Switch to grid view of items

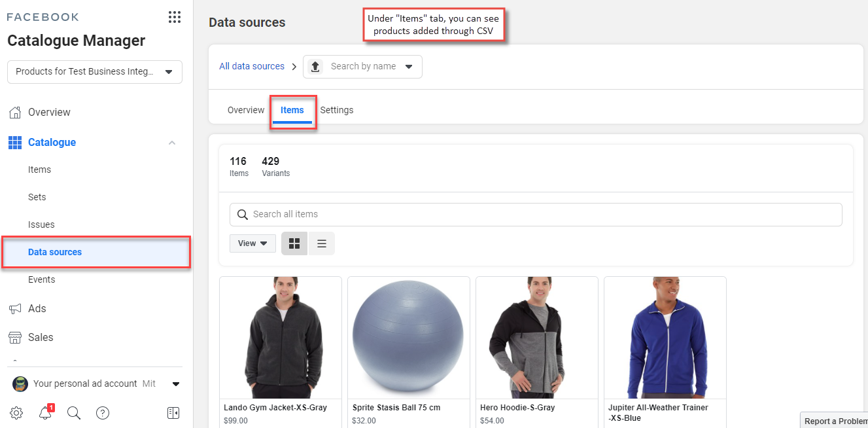(294, 243)
